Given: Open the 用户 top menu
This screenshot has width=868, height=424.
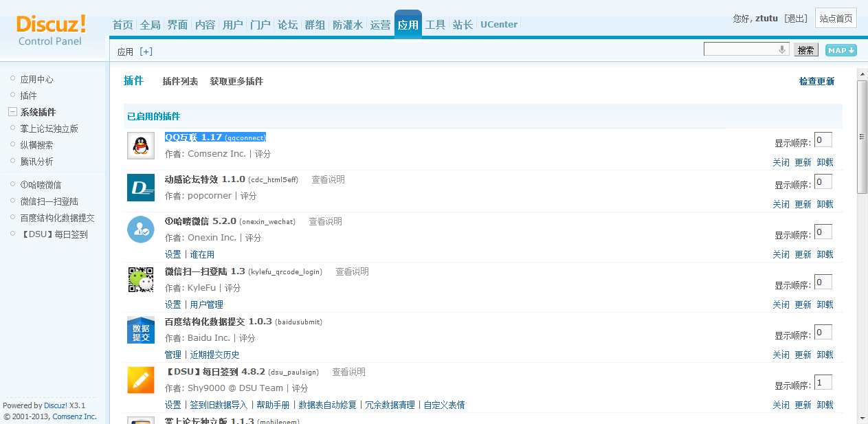Looking at the screenshot, I should [x=233, y=25].
